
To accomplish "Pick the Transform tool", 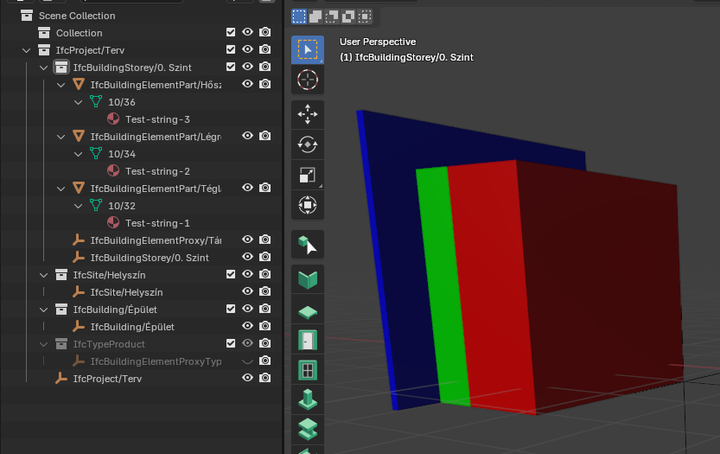I will point(307,205).
